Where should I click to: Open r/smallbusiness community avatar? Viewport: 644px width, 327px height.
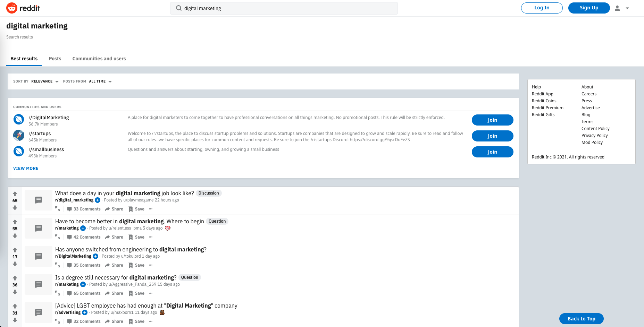pos(19,151)
